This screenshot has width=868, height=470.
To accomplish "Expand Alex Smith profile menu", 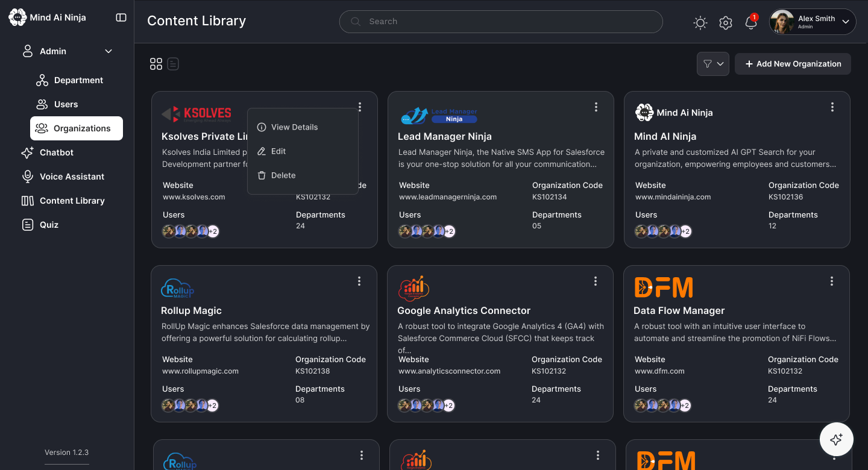I will [846, 22].
